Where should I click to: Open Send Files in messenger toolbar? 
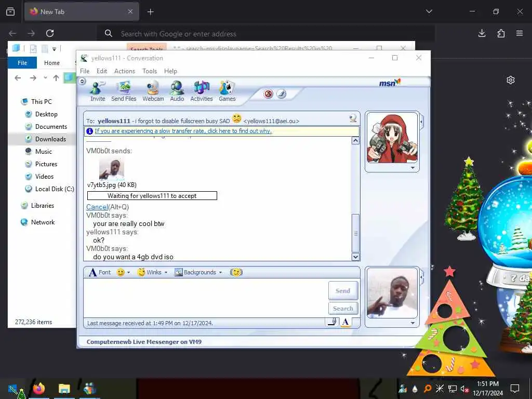pyautogui.click(x=124, y=91)
